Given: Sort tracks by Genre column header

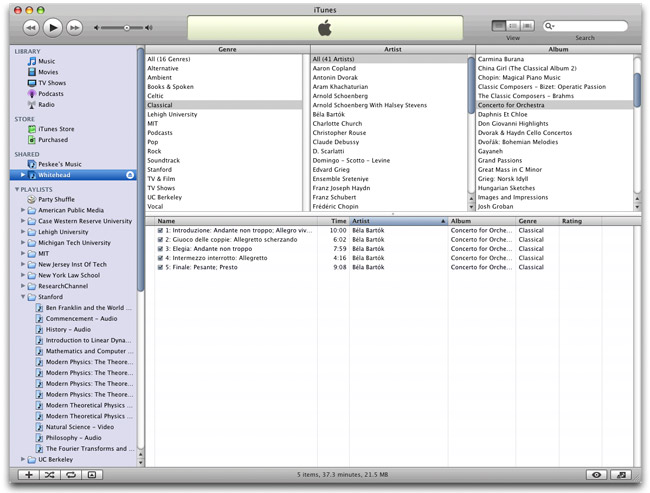Looking at the screenshot, I should pos(538,221).
